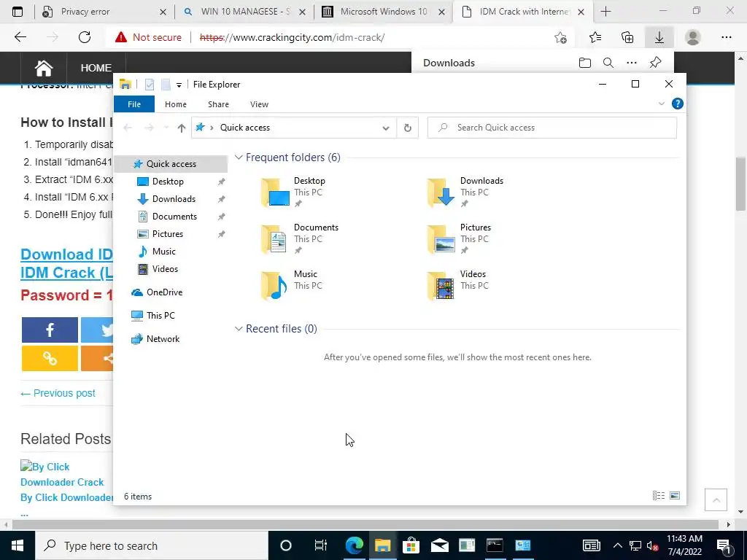Share page on Facebook

[x=50, y=330]
